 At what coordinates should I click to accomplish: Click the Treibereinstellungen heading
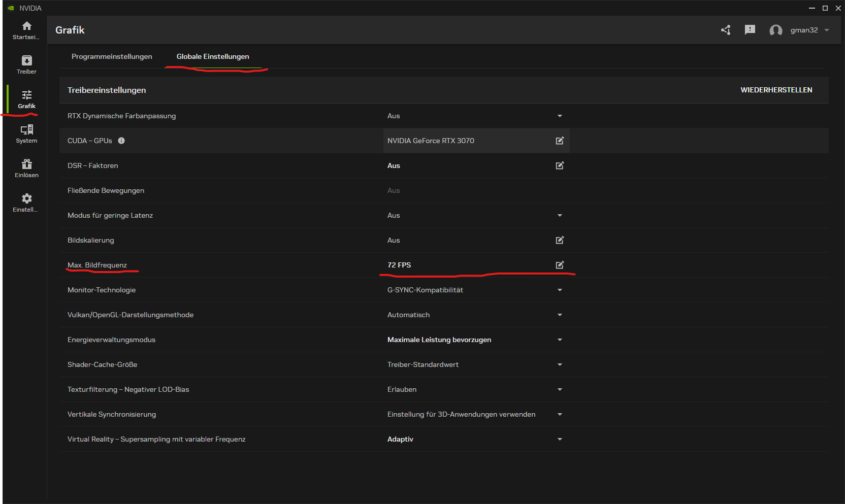[x=107, y=90]
